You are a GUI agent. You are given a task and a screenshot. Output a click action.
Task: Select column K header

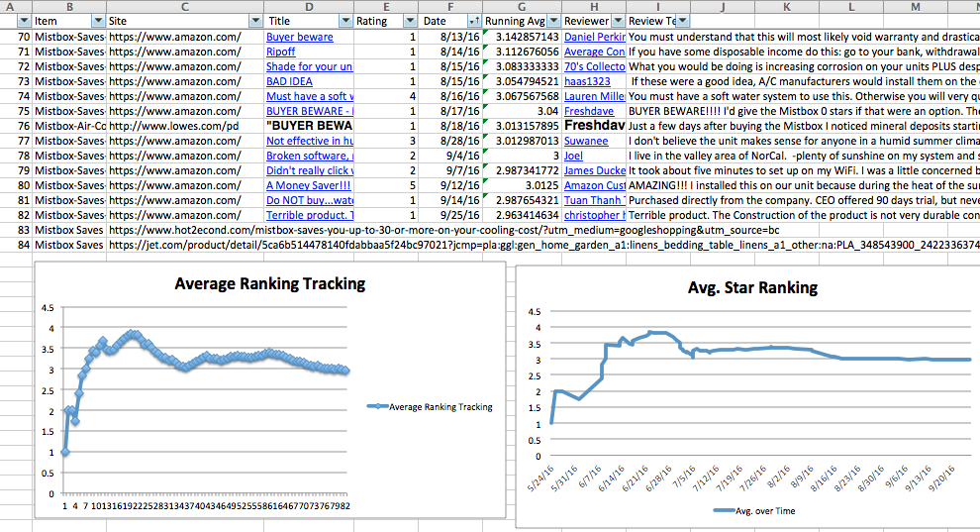coord(787,7)
